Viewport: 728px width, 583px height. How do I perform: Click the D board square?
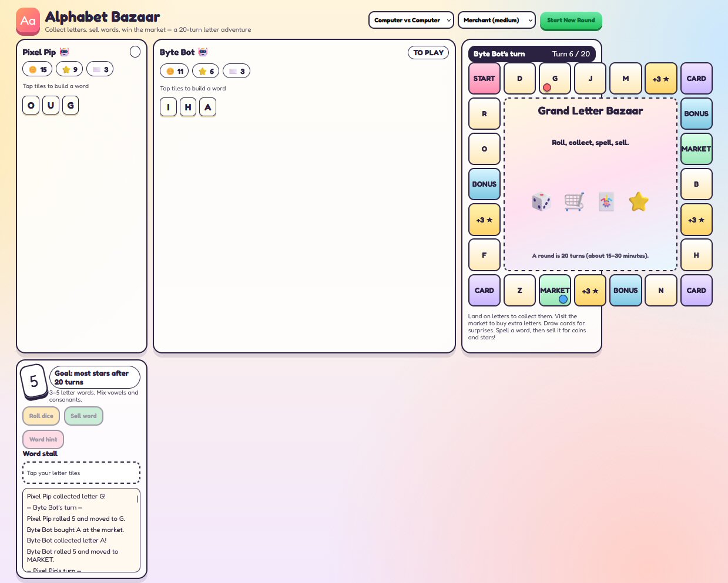tap(519, 79)
